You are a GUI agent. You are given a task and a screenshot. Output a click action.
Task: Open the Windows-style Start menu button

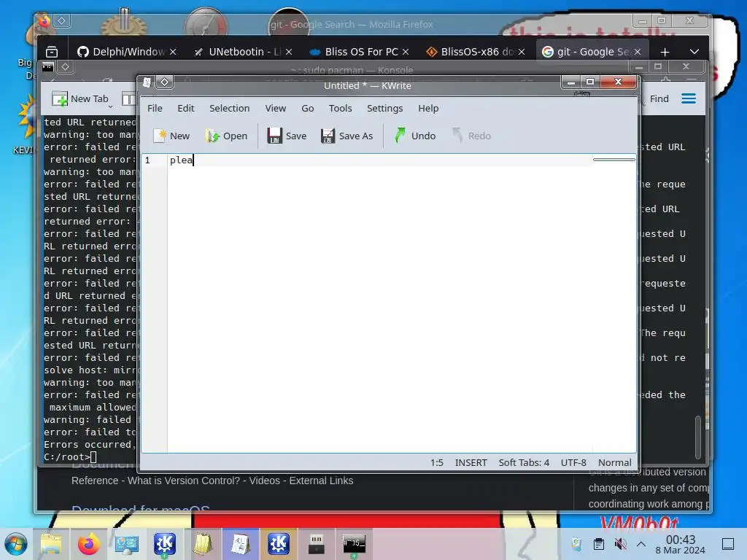tap(16, 544)
